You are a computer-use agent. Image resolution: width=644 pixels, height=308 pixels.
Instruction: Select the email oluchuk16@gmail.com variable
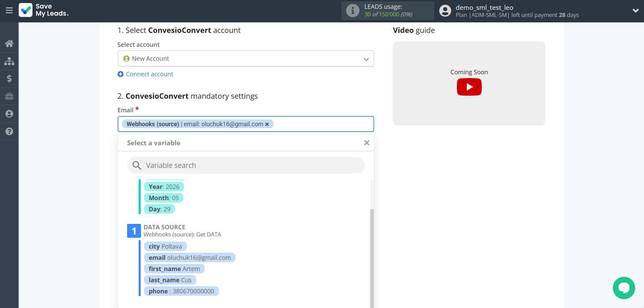pos(190,257)
